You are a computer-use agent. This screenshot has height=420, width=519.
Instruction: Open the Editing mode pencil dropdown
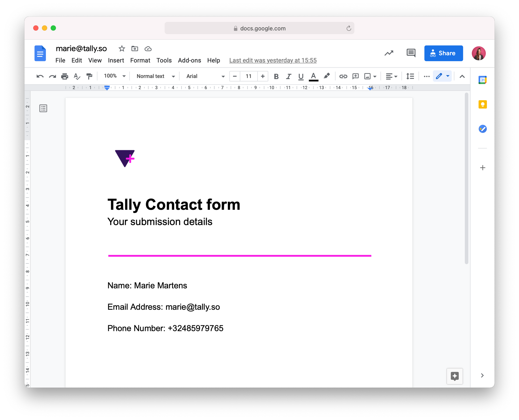[442, 76]
